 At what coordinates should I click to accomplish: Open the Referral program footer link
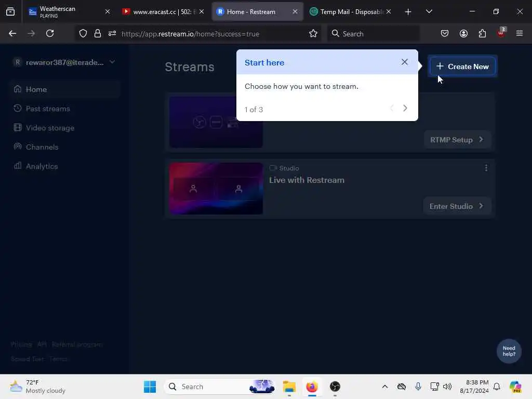(77, 344)
